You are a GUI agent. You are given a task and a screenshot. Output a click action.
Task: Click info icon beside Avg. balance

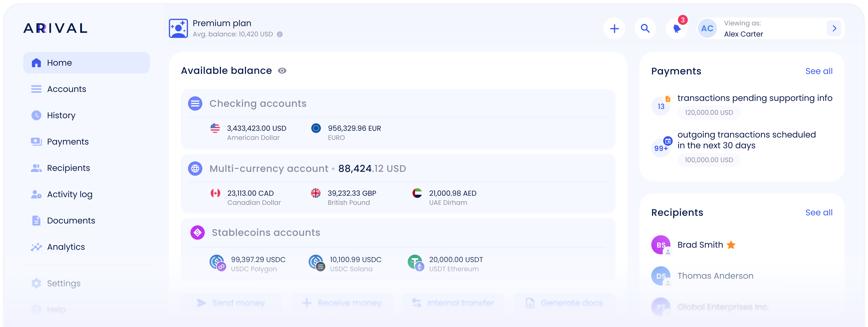[280, 34]
